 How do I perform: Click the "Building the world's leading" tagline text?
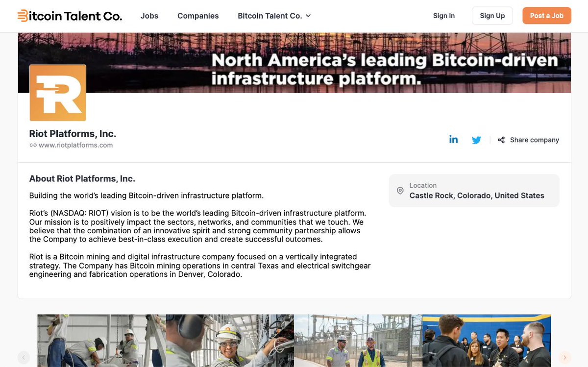click(147, 196)
